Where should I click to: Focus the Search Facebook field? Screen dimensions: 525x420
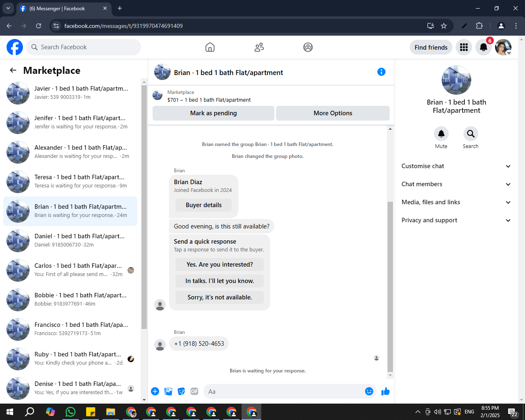(x=84, y=47)
